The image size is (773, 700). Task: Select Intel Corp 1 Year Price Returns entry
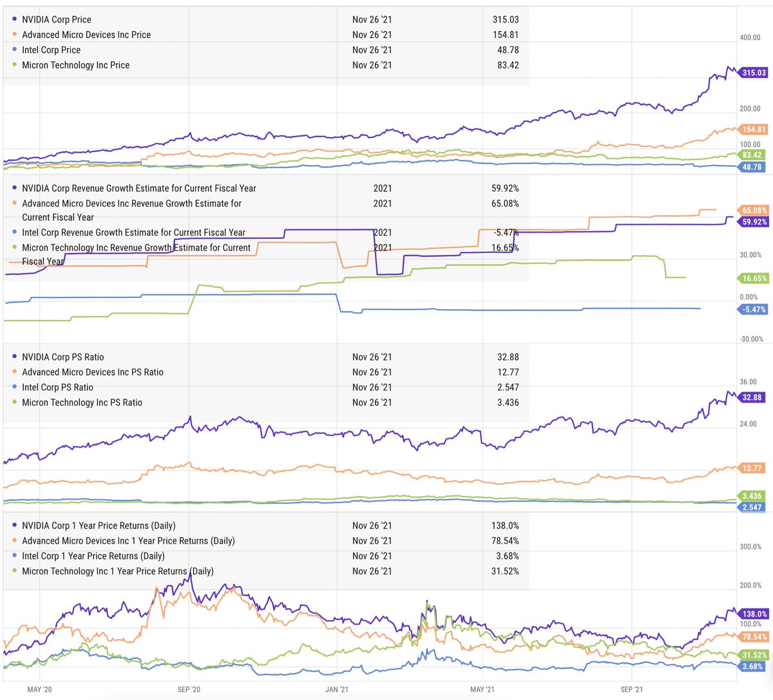point(93,556)
